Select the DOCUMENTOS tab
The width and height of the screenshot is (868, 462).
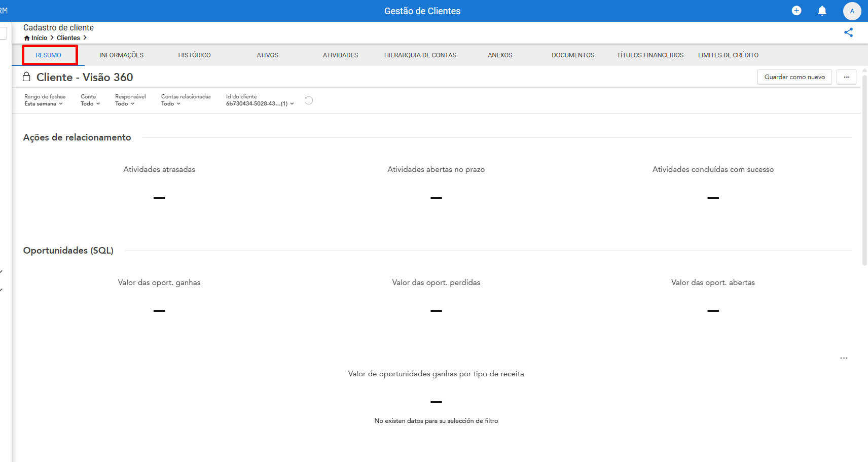573,55
